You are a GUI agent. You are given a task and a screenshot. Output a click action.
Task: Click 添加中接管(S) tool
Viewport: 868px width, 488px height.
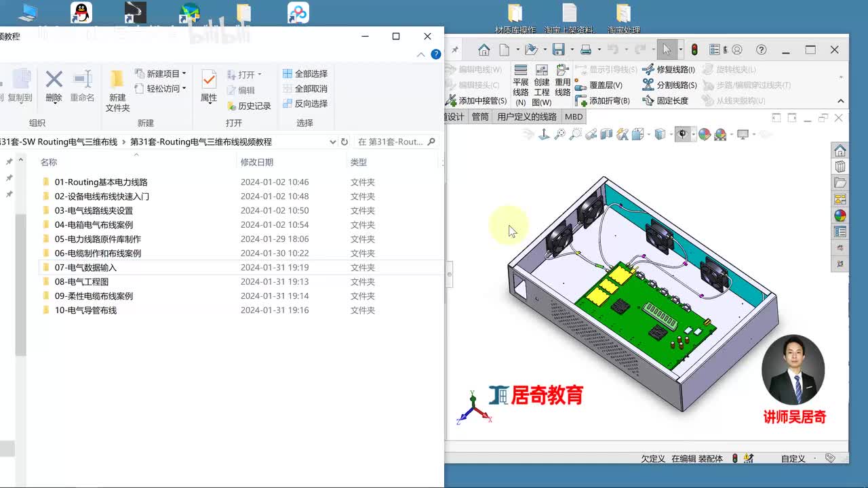(476, 100)
